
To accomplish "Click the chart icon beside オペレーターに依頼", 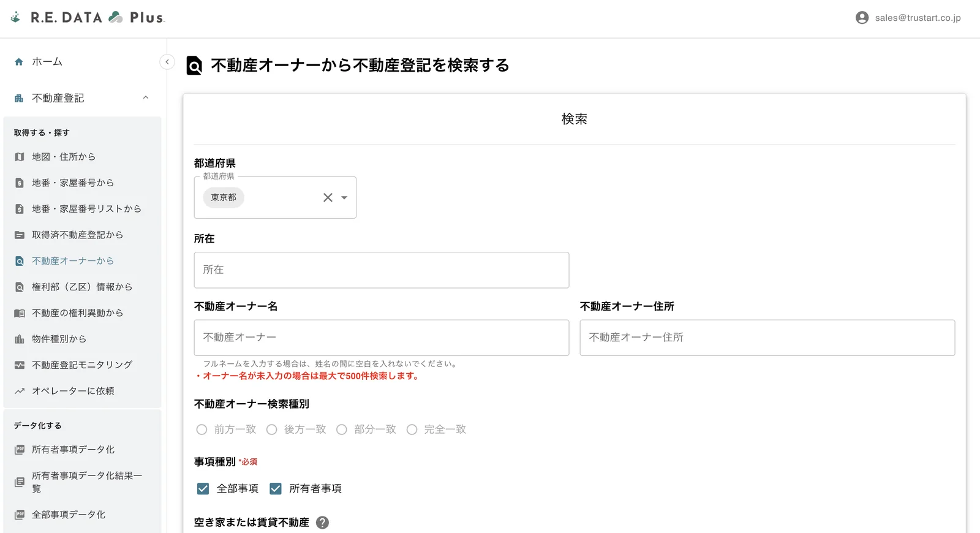I will point(20,391).
